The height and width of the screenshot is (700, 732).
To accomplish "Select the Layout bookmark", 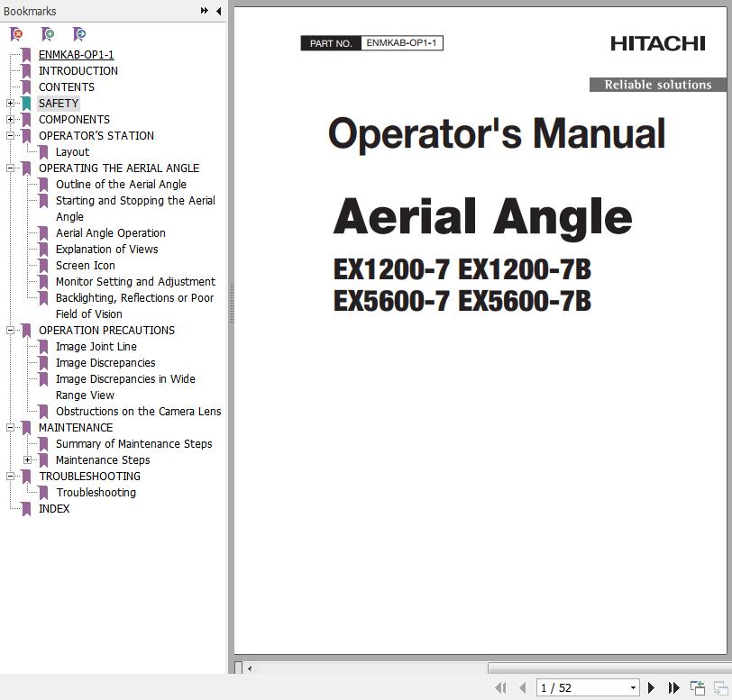I will pyautogui.click(x=72, y=152).
